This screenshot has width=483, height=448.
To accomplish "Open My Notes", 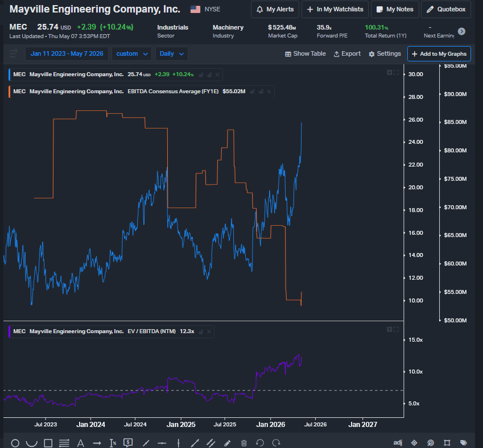I will 395,9.
